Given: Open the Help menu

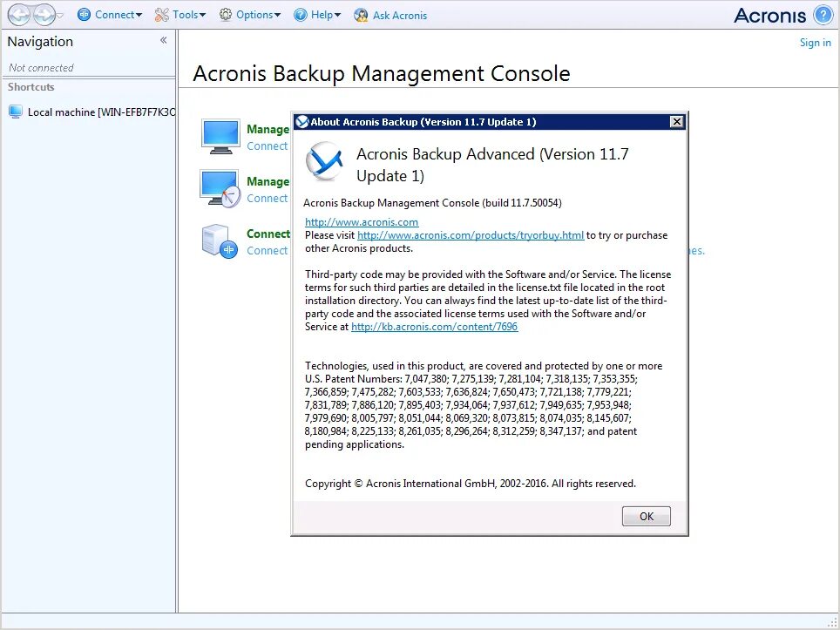Looking at the screenshot, I should (x=317, y=15).
